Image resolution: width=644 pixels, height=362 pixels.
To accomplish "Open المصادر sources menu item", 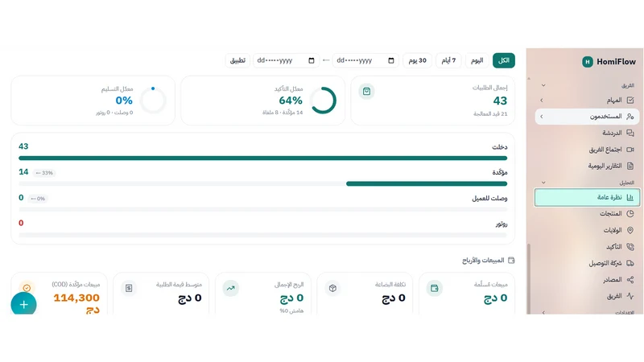I will point(587,279).
